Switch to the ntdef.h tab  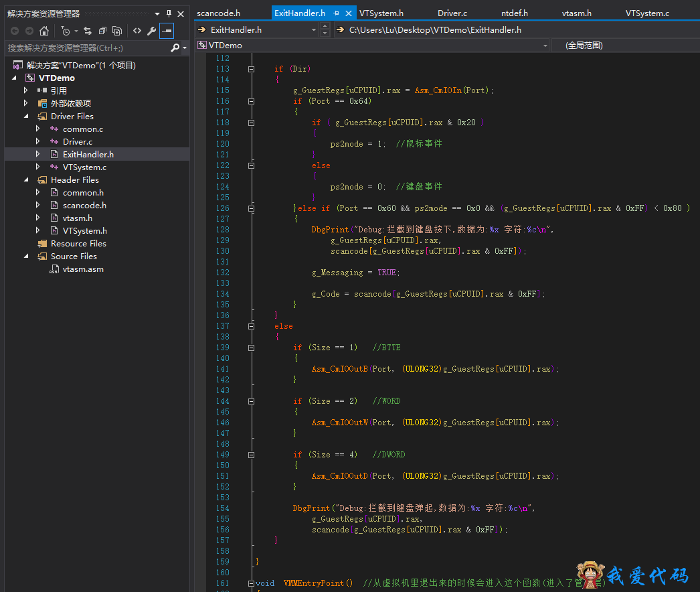(514, 13)
